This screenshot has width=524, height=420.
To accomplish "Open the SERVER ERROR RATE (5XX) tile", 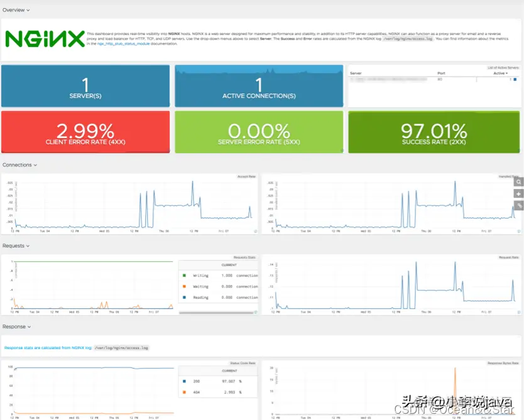I will pos(259,132).
